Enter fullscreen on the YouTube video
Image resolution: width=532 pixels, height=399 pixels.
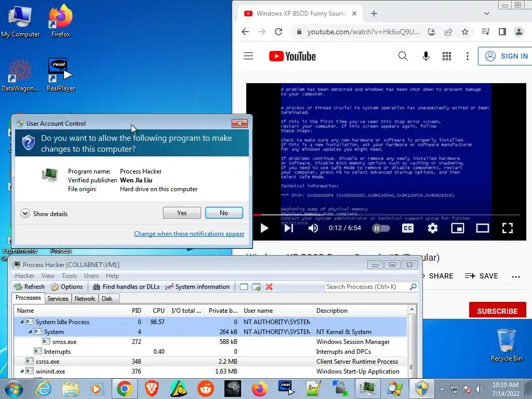(x=508, y=228)
